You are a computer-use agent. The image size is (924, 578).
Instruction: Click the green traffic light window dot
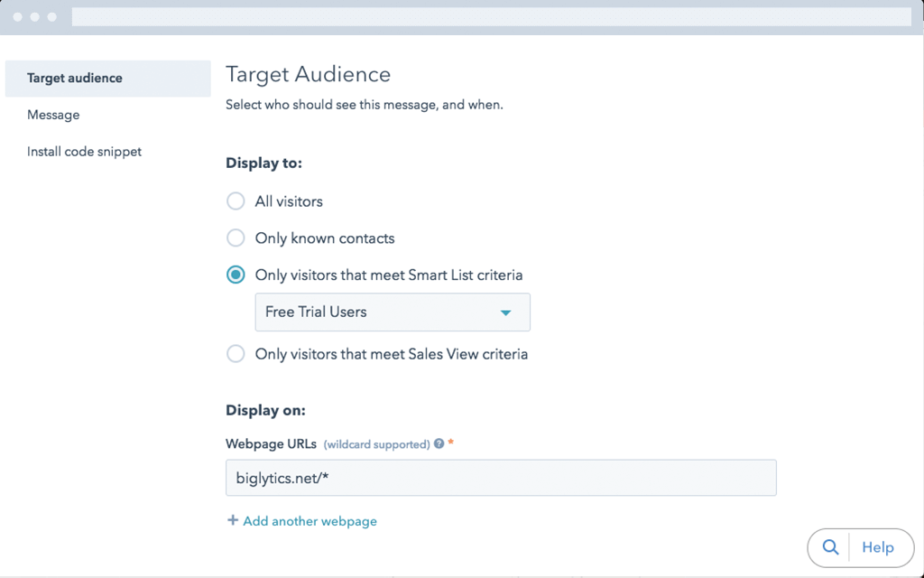(52, 16)
